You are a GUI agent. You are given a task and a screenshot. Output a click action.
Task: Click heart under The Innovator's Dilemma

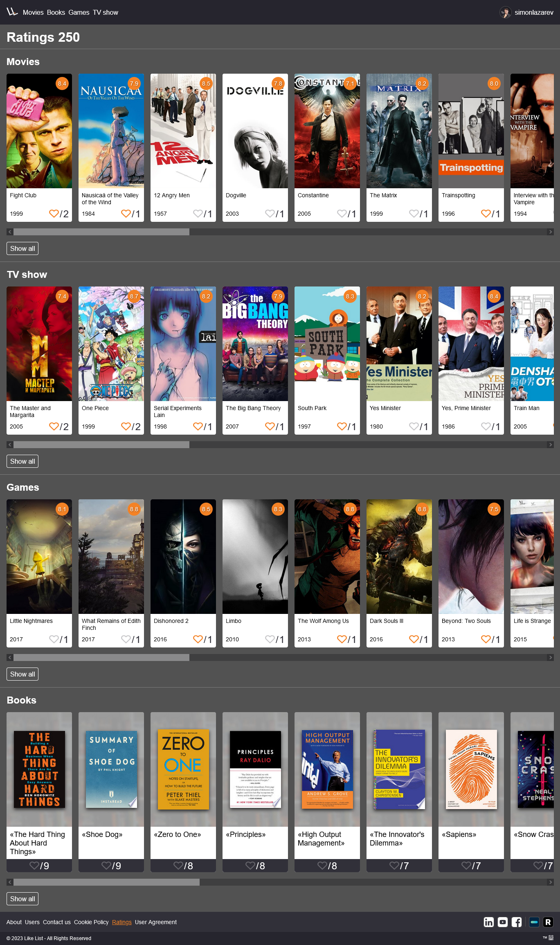394,865
